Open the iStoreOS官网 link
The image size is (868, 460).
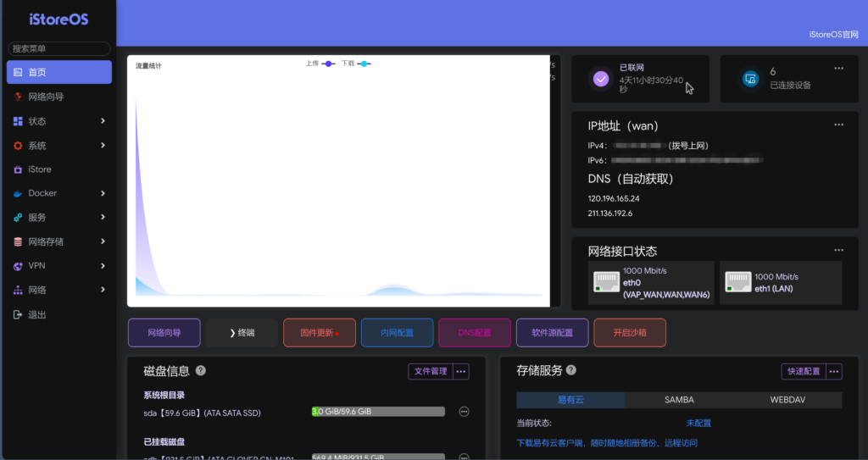833,35
